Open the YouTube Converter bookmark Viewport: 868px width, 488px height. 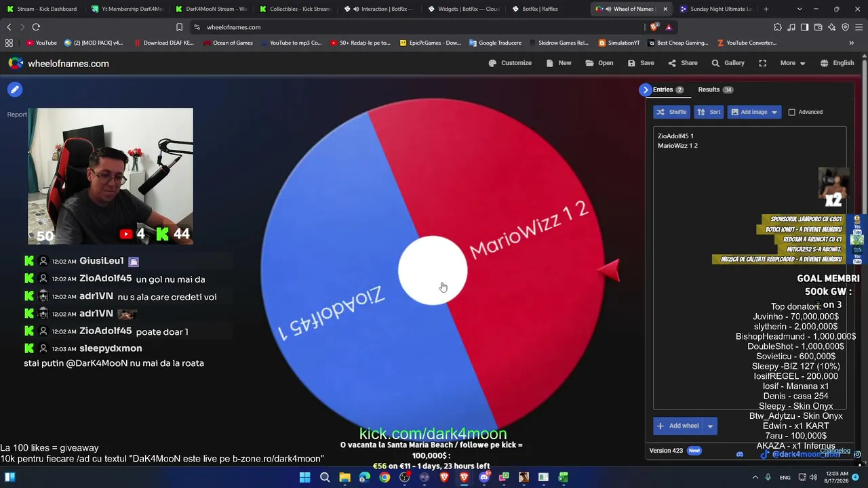click(746, 43)
